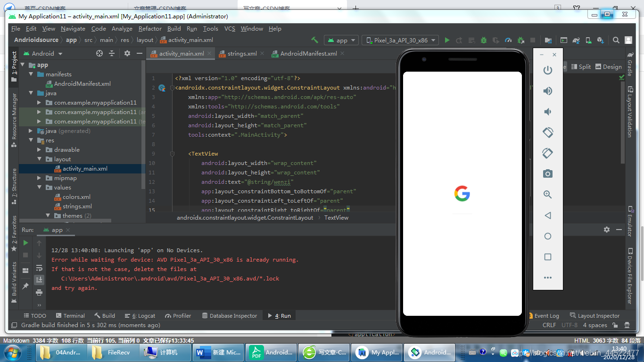Open the Android project view dropdown
Screen dimensions: 644x362
(43, 53)
